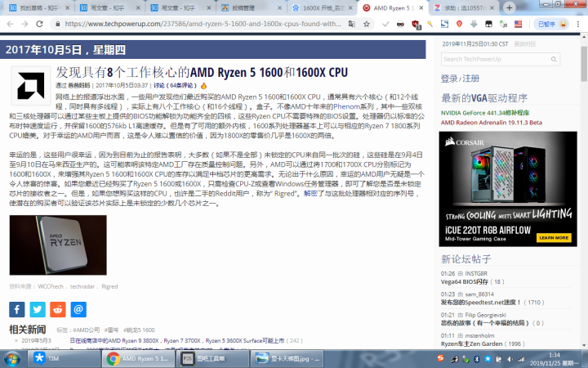Click the magic wand extension icon
The width and height of the screenshot is (588, 368).
430,24
